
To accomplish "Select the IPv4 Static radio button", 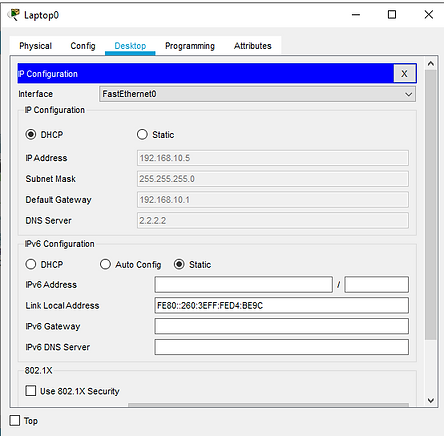I will point(142,134).
